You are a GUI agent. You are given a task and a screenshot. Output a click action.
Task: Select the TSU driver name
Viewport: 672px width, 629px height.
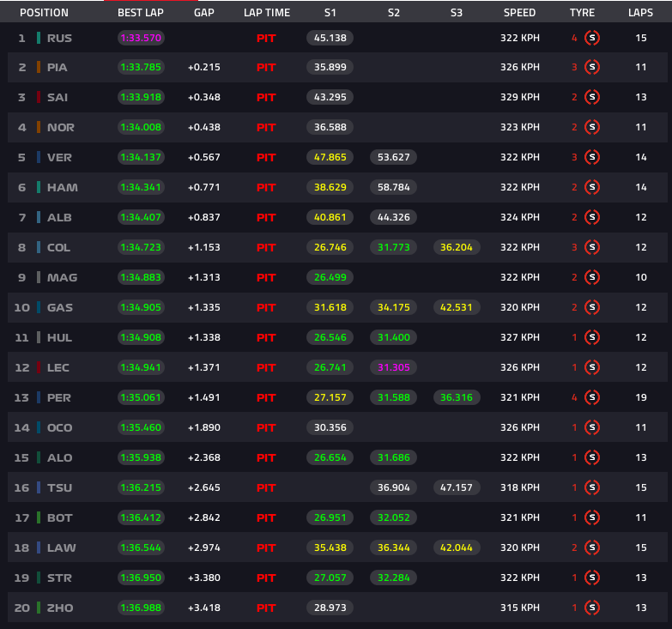[59, 488]
